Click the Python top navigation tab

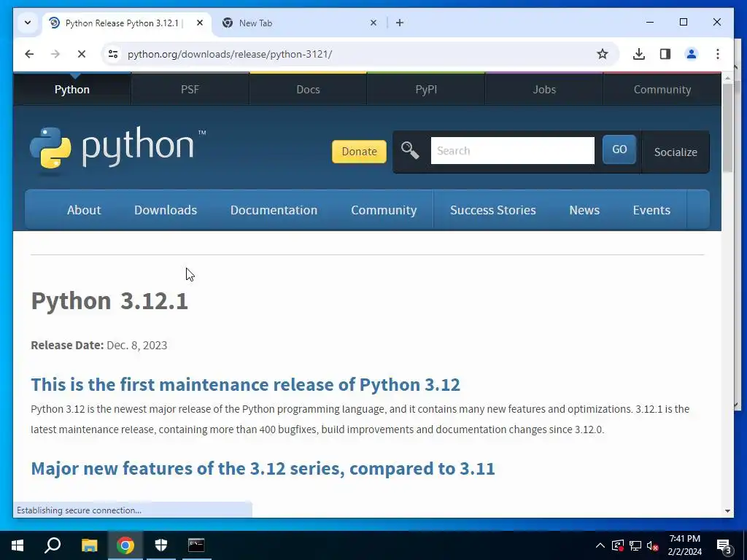[x=72, y=90]
